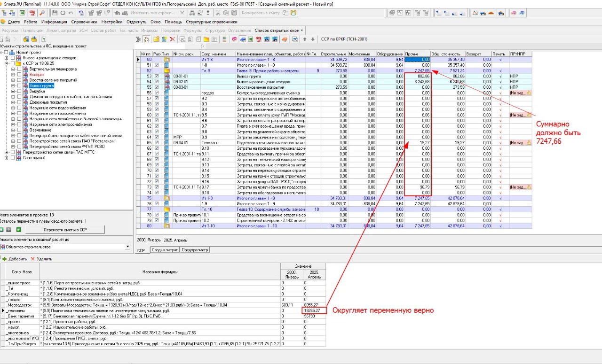Click the yellow folder icon in grid toolbar
Image resolution: width=602 pixels, height=364 pixels.
pyautogui.click(x=206, y=39)
